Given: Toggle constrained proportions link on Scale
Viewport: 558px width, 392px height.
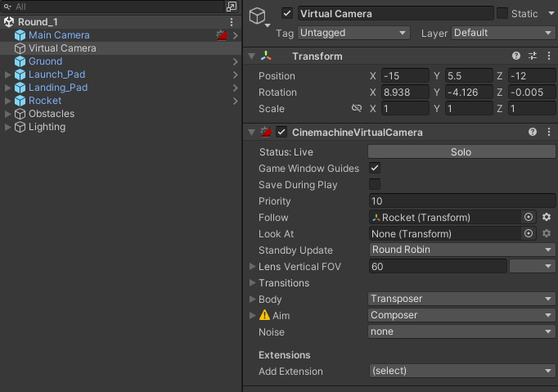Looking at the screenshot, I should pos(356,108).
